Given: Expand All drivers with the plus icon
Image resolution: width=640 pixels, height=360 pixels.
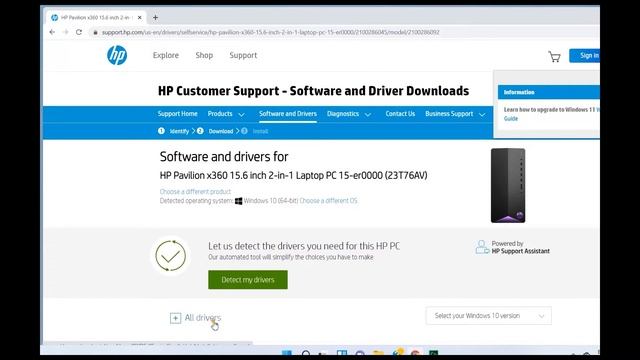Looking at the screenshot, I should (175, 318).
